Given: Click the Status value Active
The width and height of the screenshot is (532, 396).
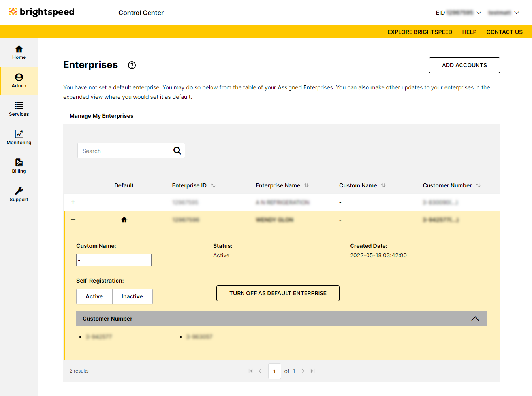Looking at the screenshot, I should pyautogui.click(x=221, y=255).
